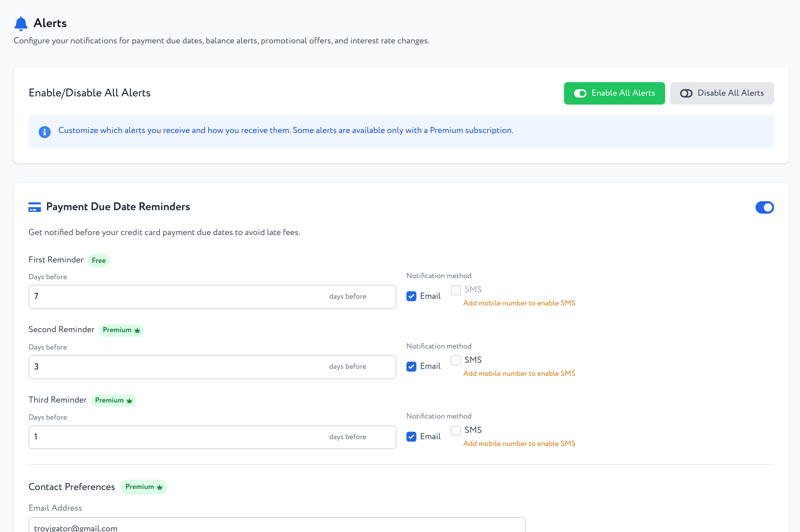Click Add mobile number link under First Reminder
The height and width of the screenshot is (532, 800).
tap(519, 303)
